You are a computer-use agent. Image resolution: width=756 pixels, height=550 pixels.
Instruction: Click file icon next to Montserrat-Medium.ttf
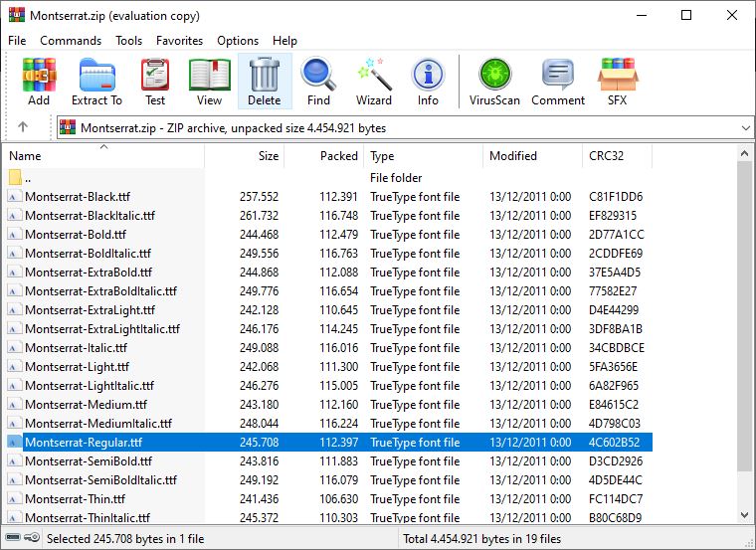14,405
